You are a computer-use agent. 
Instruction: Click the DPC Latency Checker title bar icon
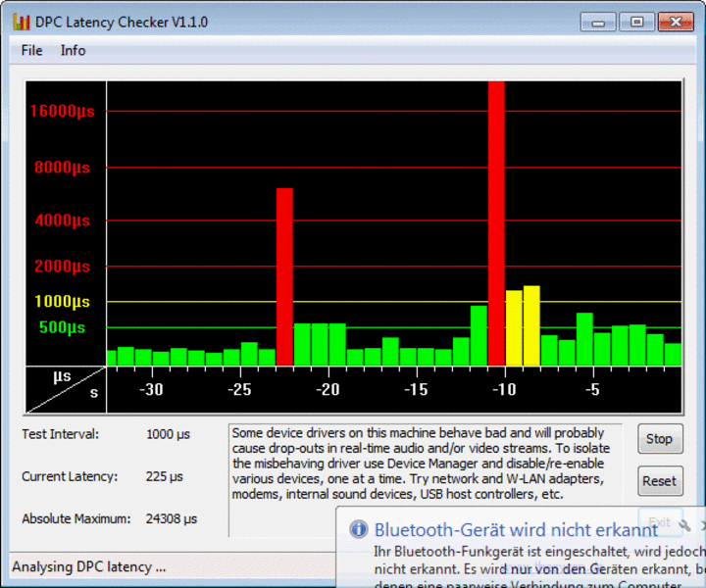[x=22, y=22]
